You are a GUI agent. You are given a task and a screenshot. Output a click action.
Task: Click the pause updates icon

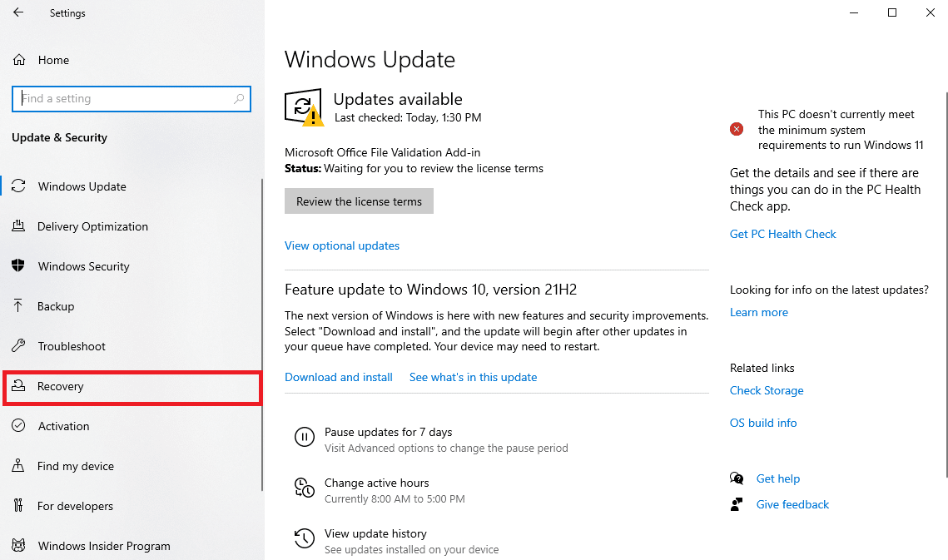305,436
